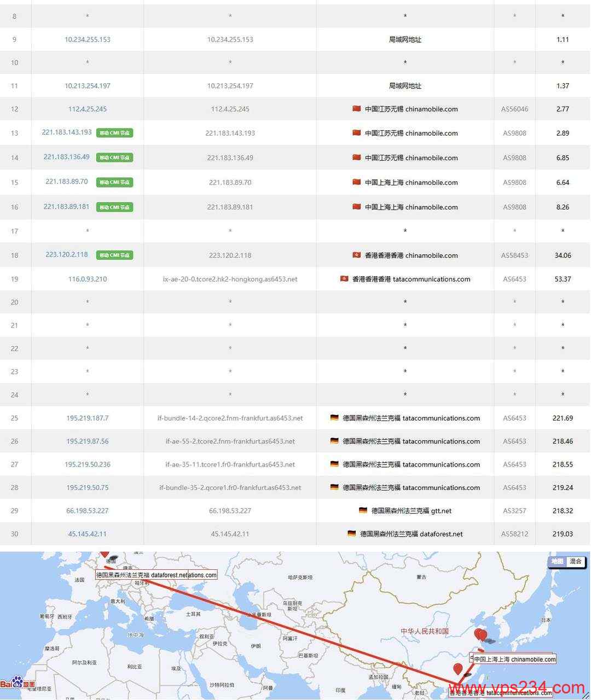Click the China flag in hop 14 row
591x700 pixels.
coord(357,157)
